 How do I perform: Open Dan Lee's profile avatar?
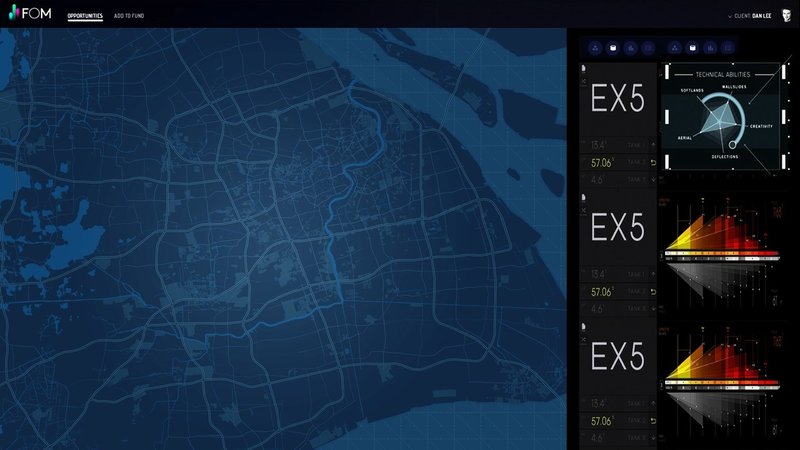[x=786, y=15]
